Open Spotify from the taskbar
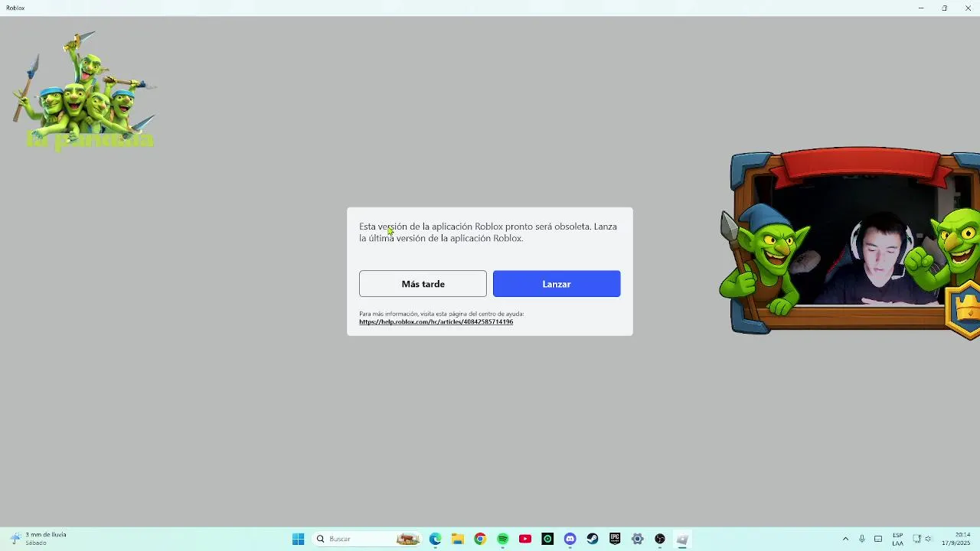 (502, 539)
